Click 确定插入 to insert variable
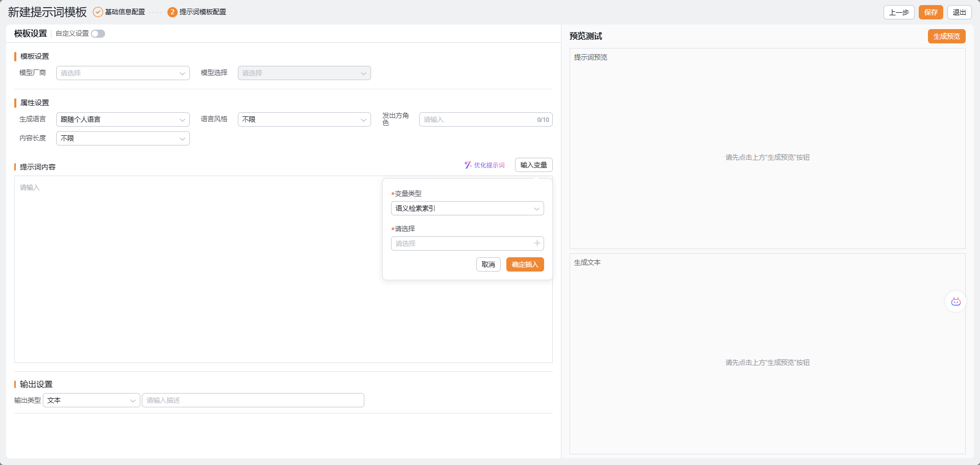The width and height of the screenshot is (980, 465). (525, 264)
